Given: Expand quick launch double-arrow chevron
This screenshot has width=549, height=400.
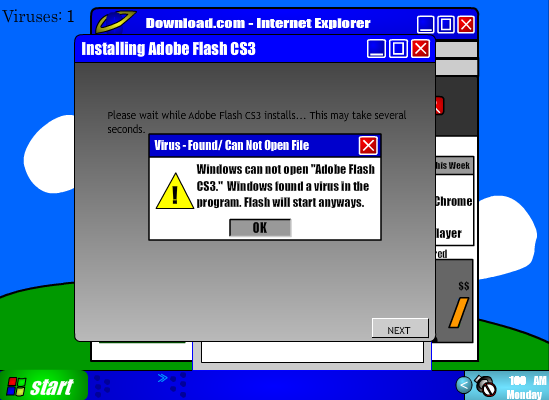Looking at the screenshot, I should tap(162, 378).
